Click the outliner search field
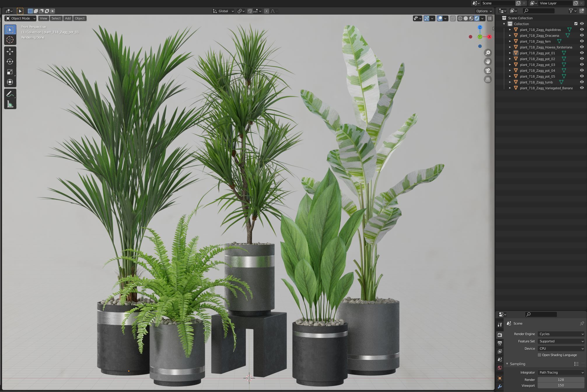587x392 pixels. point(539,11)
